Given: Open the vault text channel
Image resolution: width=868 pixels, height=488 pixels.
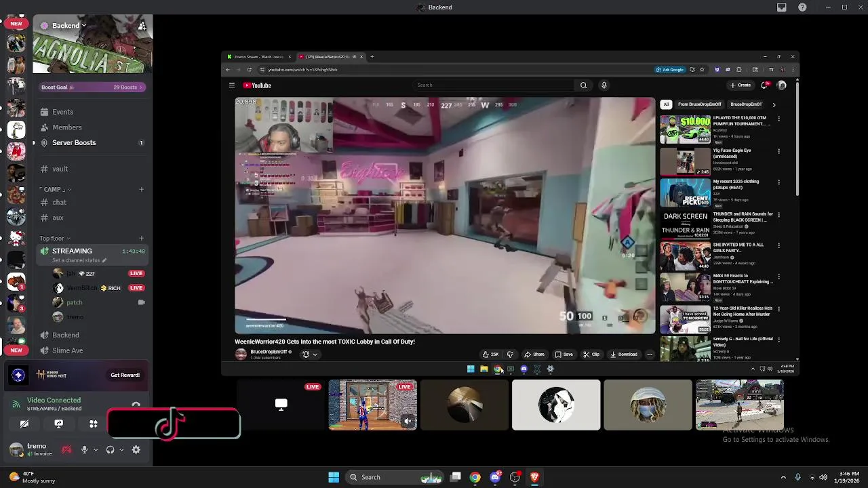Looking at the screenshot, I should tap(60, 169).
